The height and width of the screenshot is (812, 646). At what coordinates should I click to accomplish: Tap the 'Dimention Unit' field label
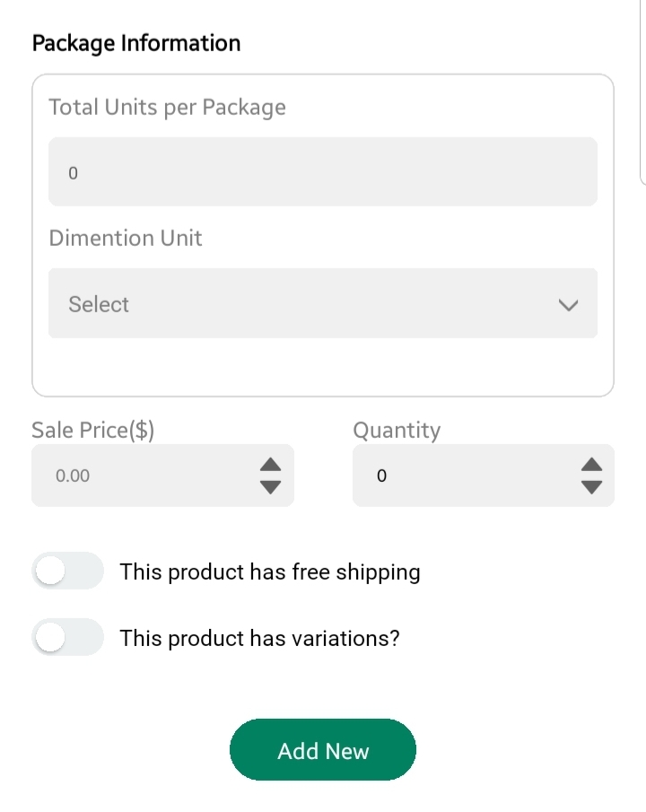126,239
